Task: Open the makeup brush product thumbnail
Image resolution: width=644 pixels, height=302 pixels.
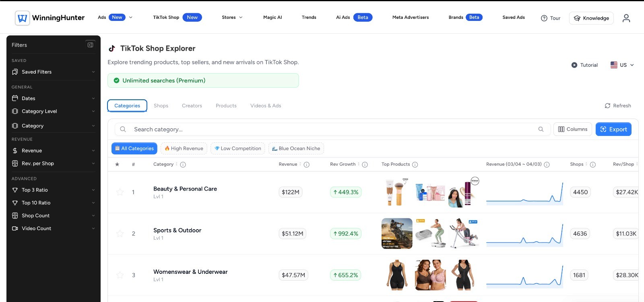Action: (397, 192)
